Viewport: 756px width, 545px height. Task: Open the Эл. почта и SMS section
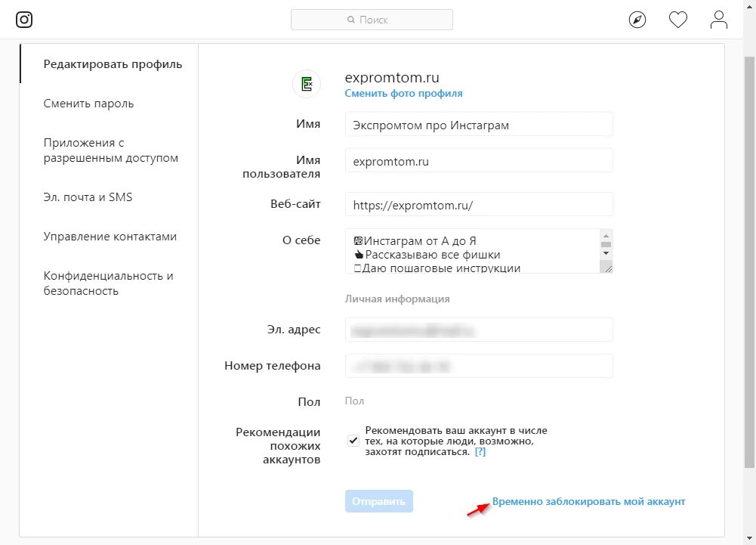pos(88,197)
